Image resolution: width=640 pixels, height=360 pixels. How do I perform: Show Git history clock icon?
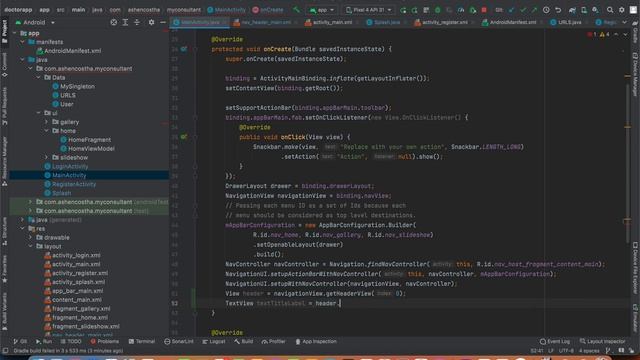pos(546,10)
